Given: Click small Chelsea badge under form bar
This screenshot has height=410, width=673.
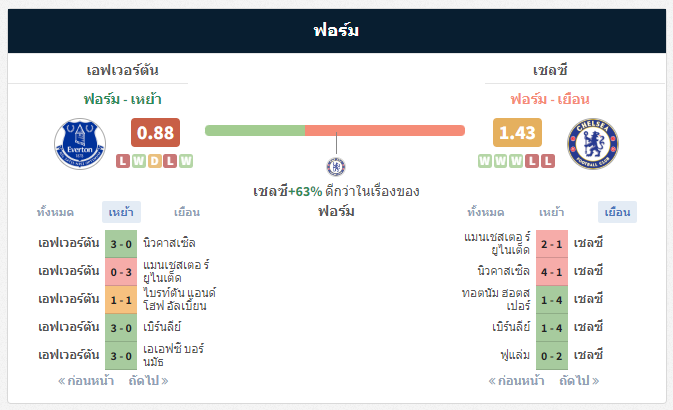Looking at the screenshot, I should 336,167.
